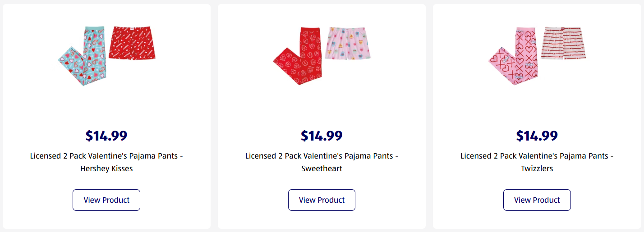Click View Product for Hershey Kisses pajamas
Screen dimensions: 644x232
(106, 200)
